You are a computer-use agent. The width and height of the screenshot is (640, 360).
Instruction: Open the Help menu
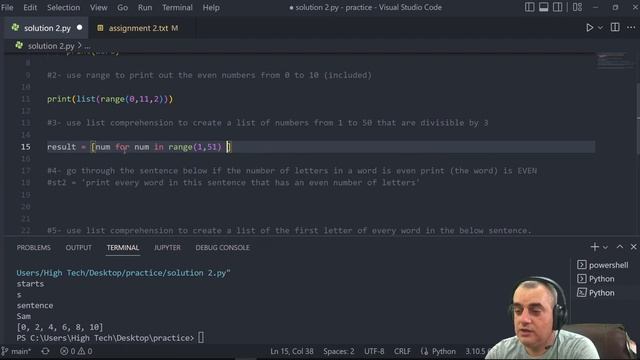[x=211, y=7]
